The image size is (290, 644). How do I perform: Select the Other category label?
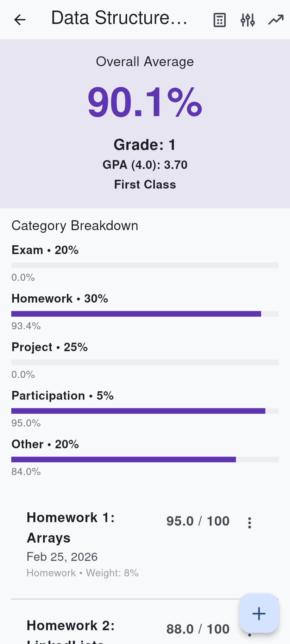point(45,444)
